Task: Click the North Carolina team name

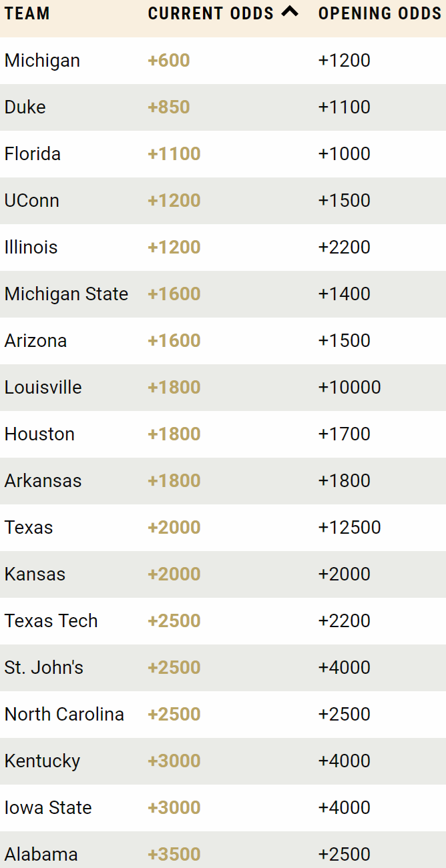Action: 64,715
